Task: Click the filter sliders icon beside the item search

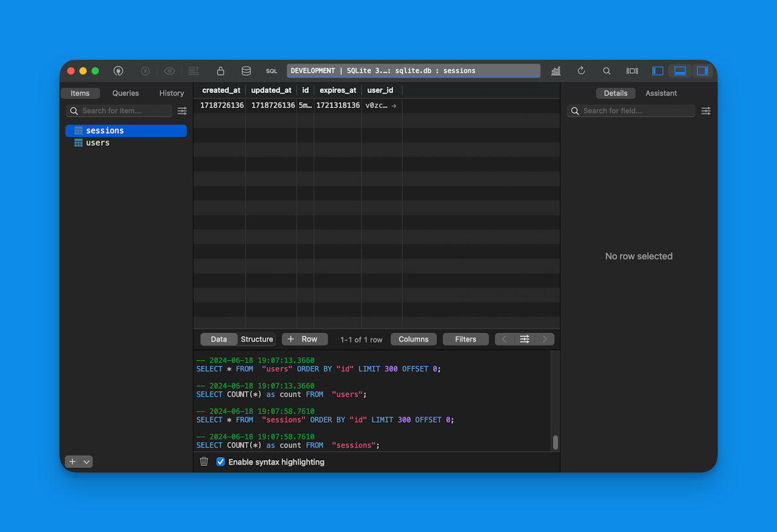Action: [x=182, y=111]
